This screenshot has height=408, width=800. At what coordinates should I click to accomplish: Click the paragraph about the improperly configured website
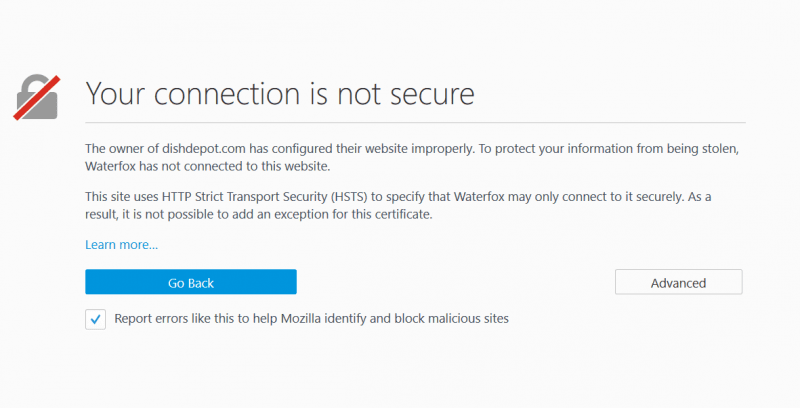click(400, 157)
